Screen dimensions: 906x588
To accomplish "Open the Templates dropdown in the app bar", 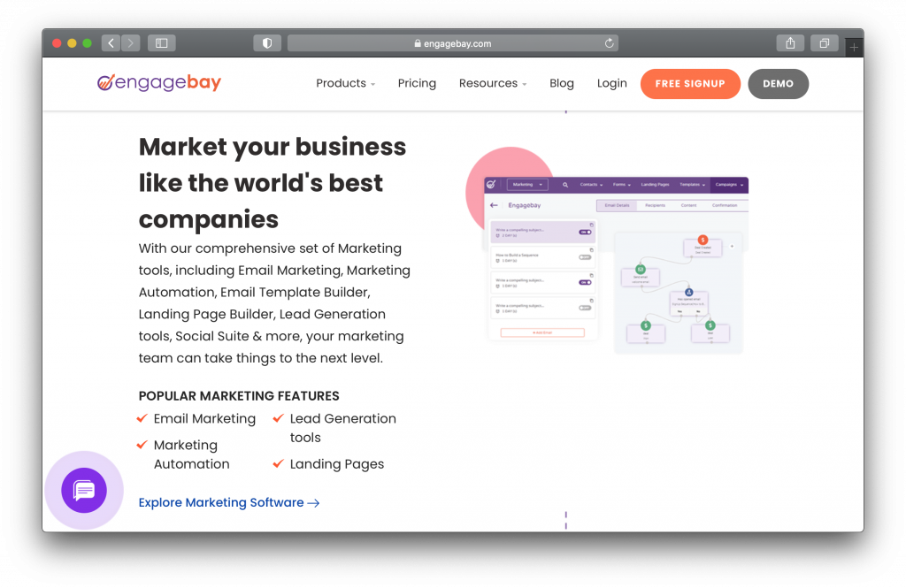I will (692, 185).
